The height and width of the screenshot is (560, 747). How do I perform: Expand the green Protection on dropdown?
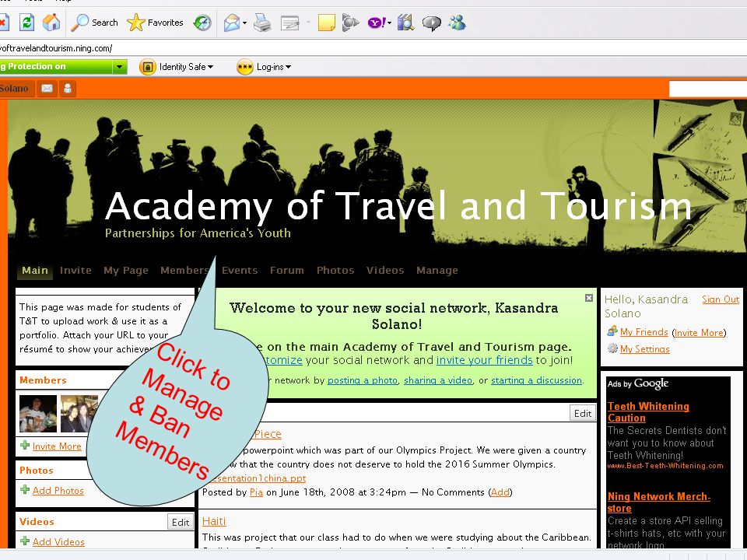pyautogui.click(x=120, y=67)
